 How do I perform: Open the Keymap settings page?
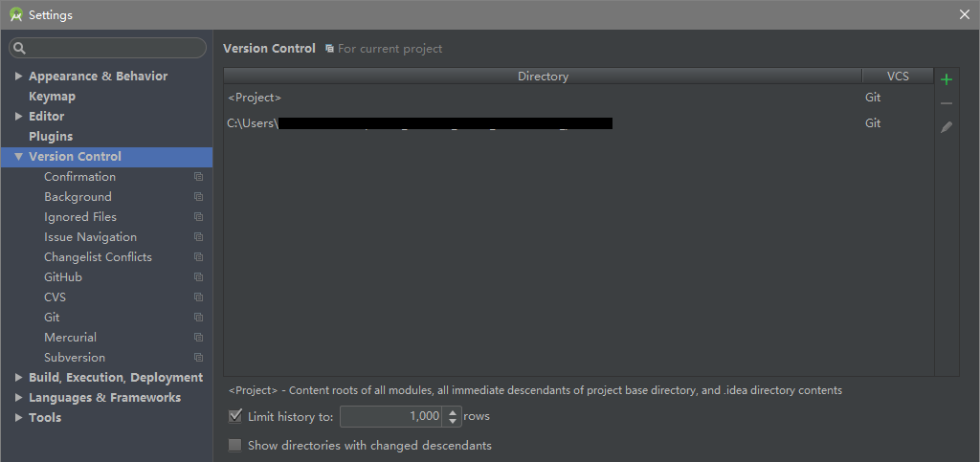click(x=52, y=97)
